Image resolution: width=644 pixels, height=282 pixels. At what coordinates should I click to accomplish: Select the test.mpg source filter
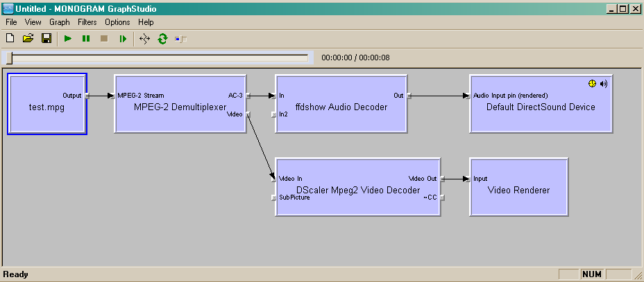click(x=47, y=104)
